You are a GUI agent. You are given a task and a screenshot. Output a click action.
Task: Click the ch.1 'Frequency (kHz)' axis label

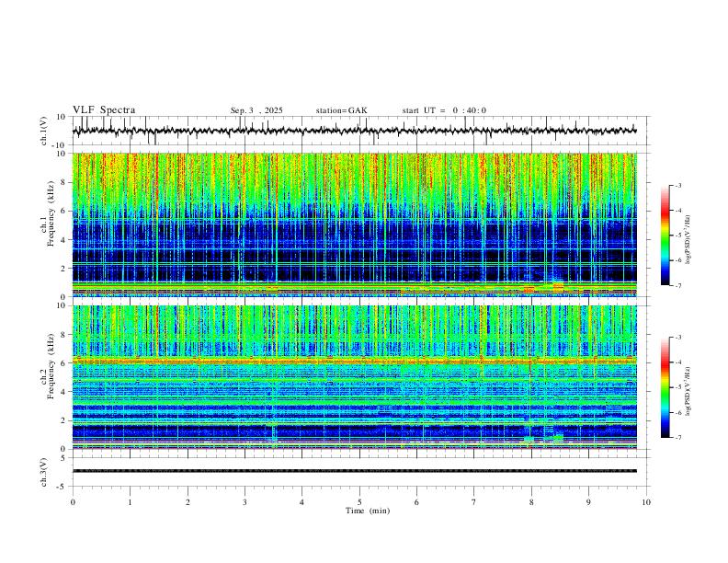coord(51,214)
